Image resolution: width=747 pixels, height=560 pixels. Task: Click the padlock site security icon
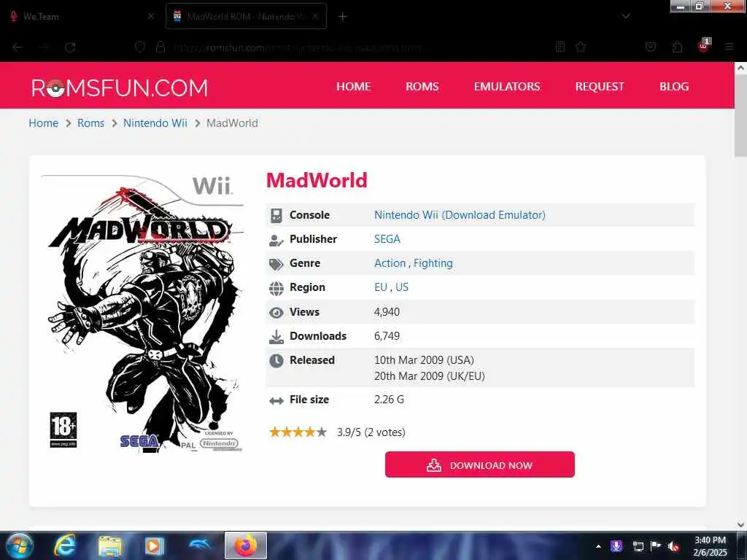[160, 47]
